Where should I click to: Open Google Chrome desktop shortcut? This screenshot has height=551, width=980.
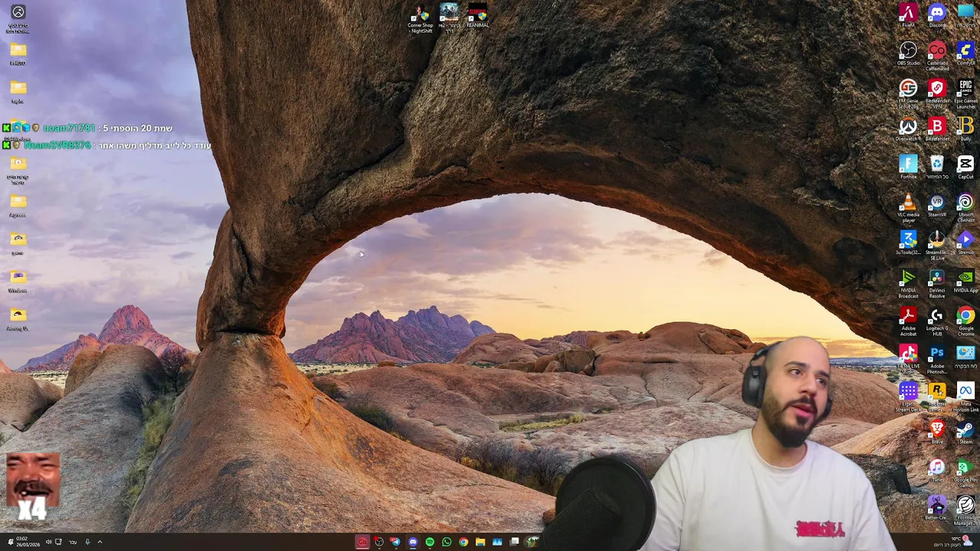point(965,321)
